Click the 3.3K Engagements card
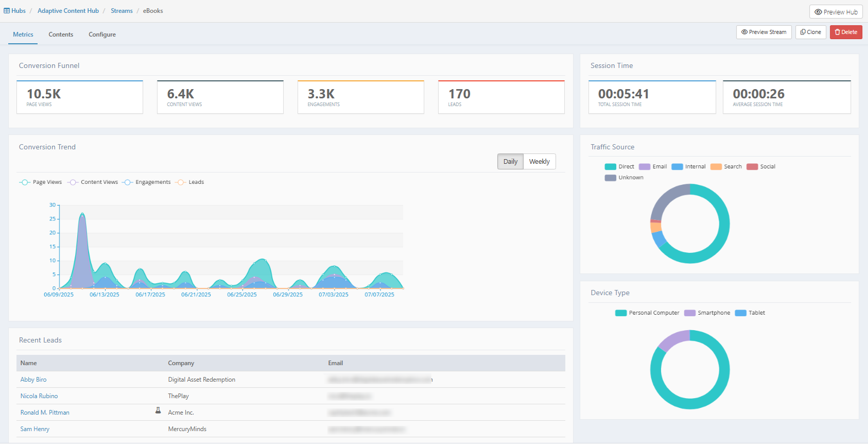The image size is (868, 445). click(361, 97)
